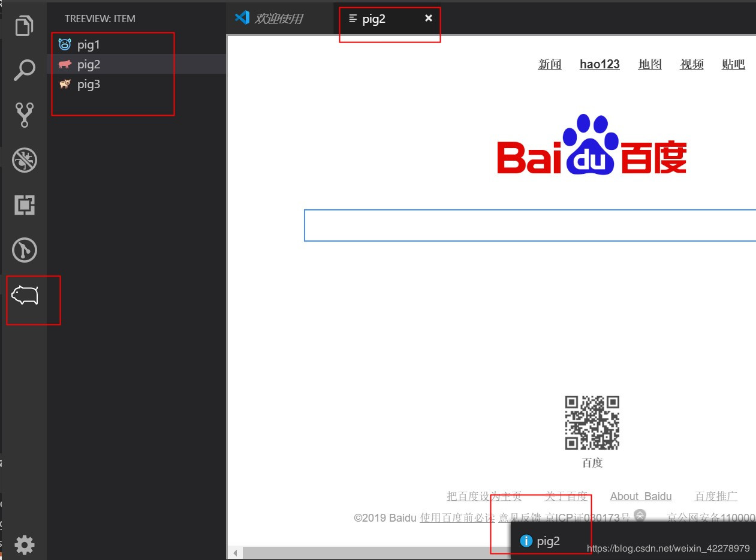756x560 pixels.
Task: Open the 地图 link
Action: click(650, 64)
